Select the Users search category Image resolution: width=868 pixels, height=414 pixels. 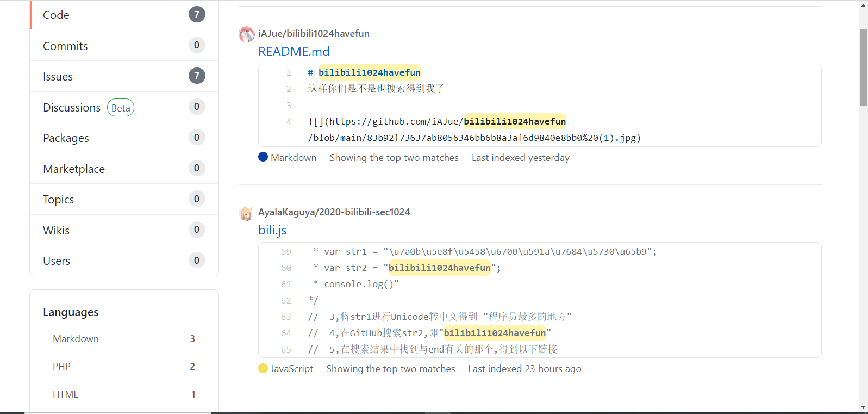pos(124,261)
